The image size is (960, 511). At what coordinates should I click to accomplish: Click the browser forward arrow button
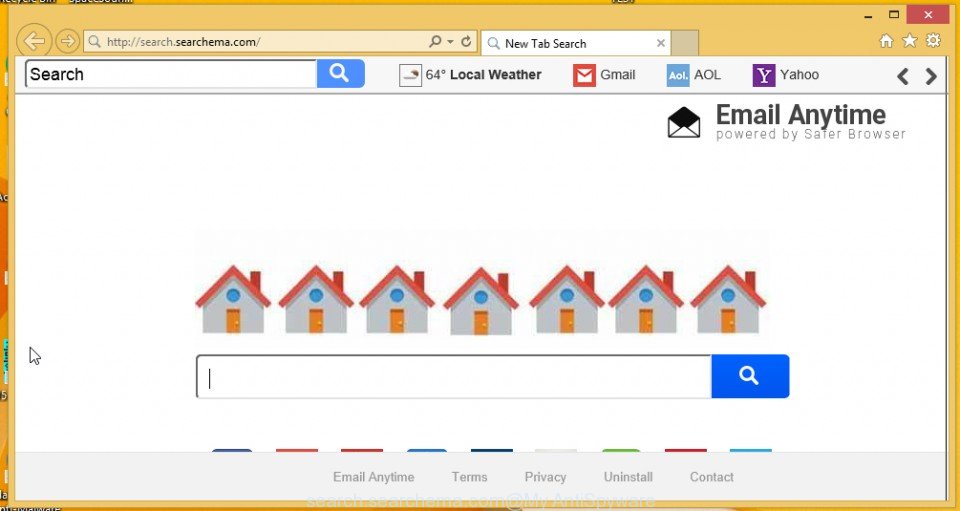point(67,42)
